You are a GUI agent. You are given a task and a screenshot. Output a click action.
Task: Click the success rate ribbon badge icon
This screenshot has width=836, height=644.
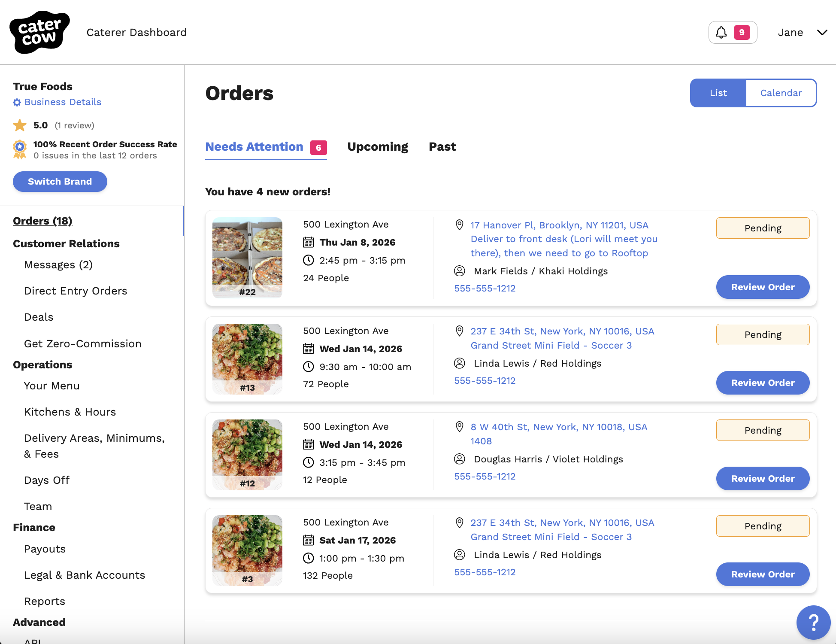[x=20, y=149]
